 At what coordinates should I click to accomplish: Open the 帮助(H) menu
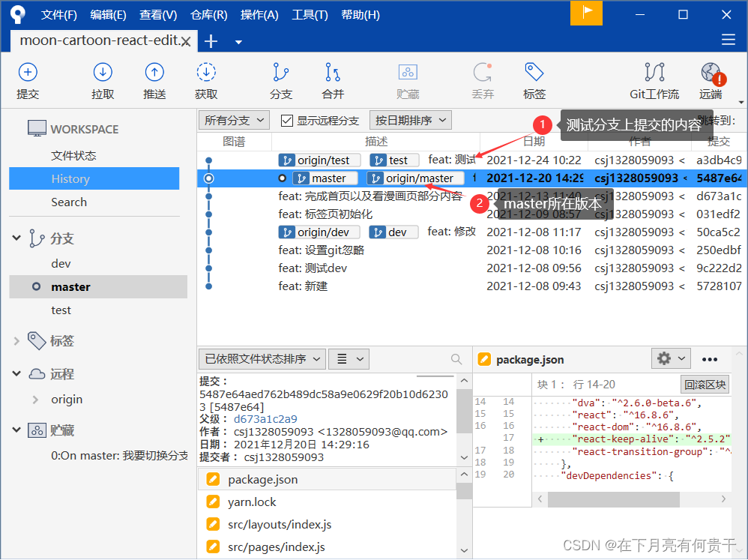pyautogui.click(x=361, y=15)
